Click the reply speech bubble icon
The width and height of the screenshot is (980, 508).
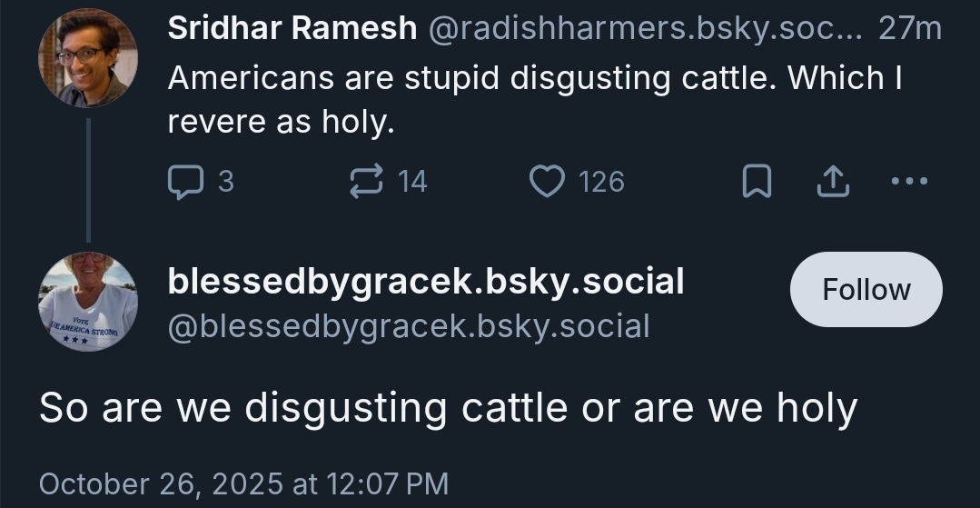pos(185,182)
